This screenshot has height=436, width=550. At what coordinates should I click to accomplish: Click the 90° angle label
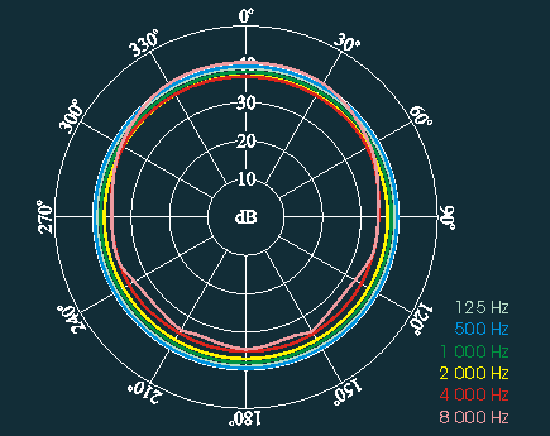click(447, 217)
